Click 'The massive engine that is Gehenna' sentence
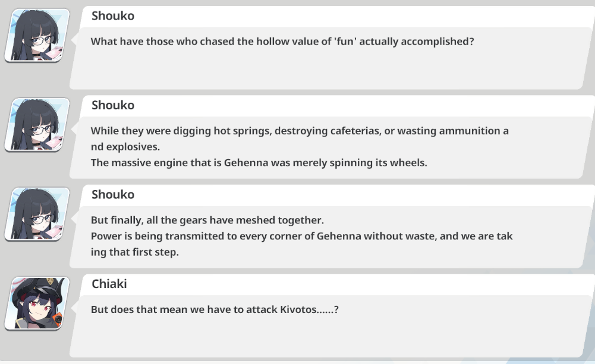This screenshot has width=595, height=364. (259, 163)
